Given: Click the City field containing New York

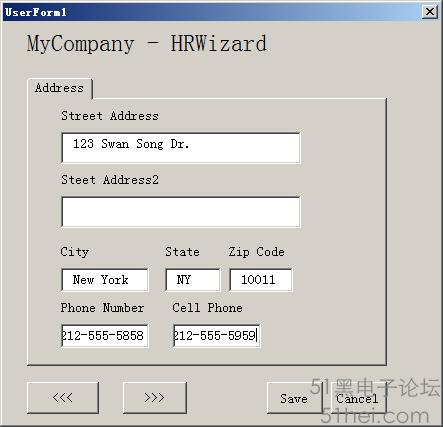Looking at the screenshot, I should tap(105, 280).
